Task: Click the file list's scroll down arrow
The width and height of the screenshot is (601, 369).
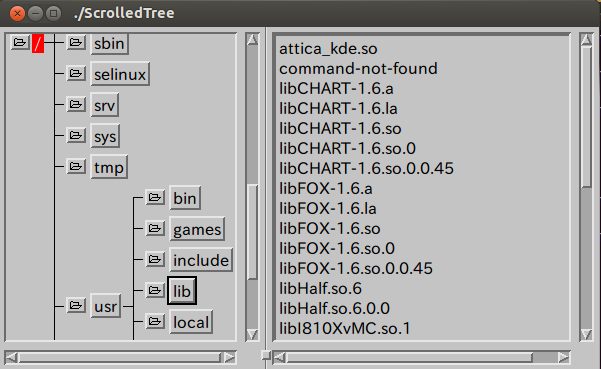Action: pos(586,335)
